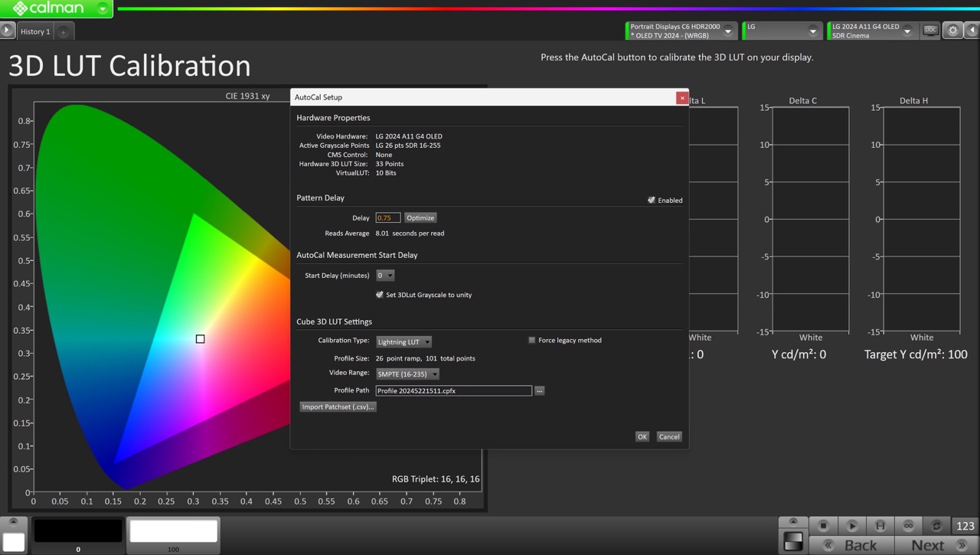Click the Optimize button
The width and height of the screenshot is (980, 555).
click(x=420, y=218)
